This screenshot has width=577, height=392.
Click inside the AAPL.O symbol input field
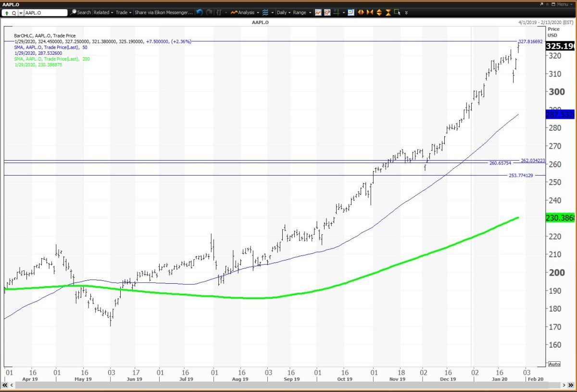coord(46,13)
